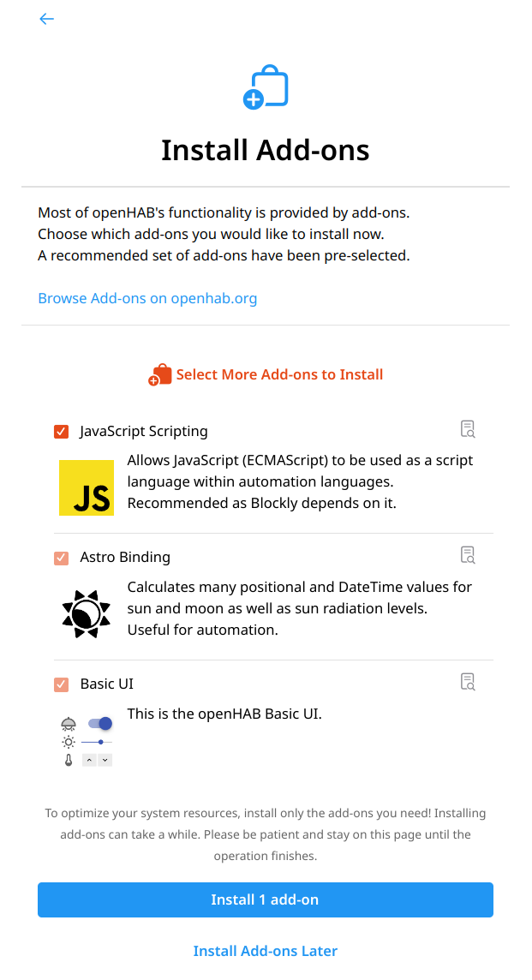Toggle the Astro Binding checkbox

[x=61, y=558]
